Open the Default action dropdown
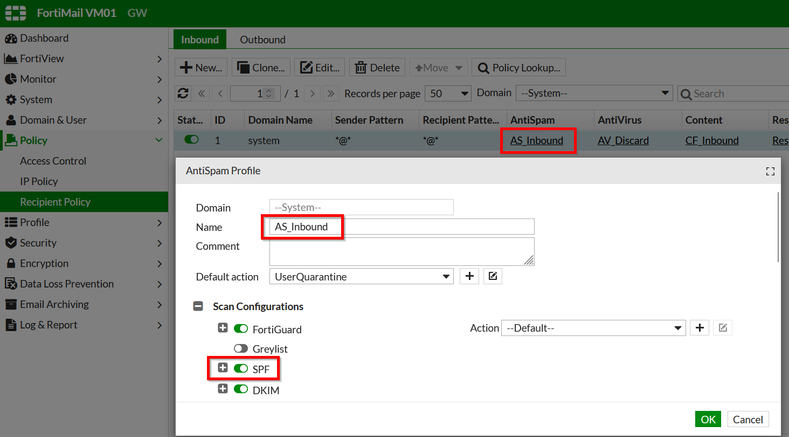This screenshot has height=437, width=789. tap(362, 276)
